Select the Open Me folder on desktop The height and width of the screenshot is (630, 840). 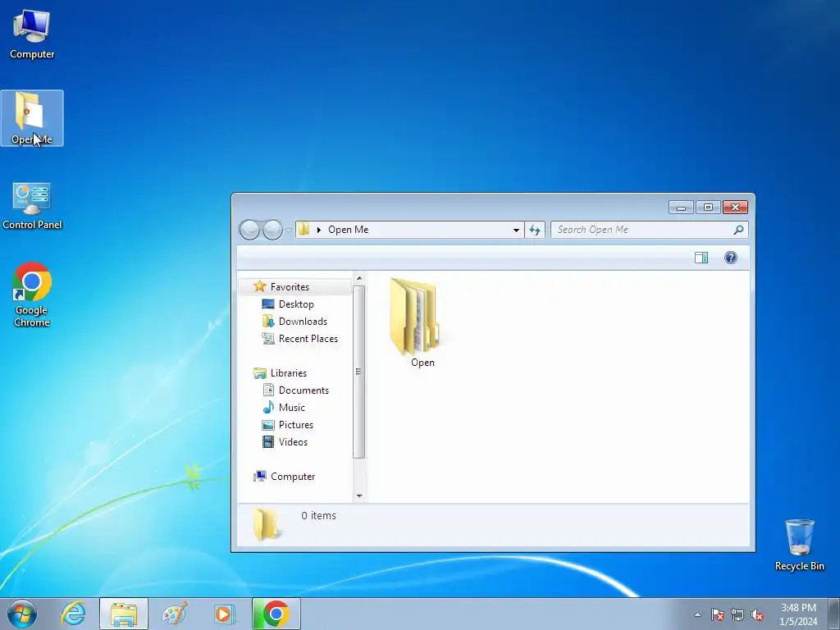click(32, 118)
